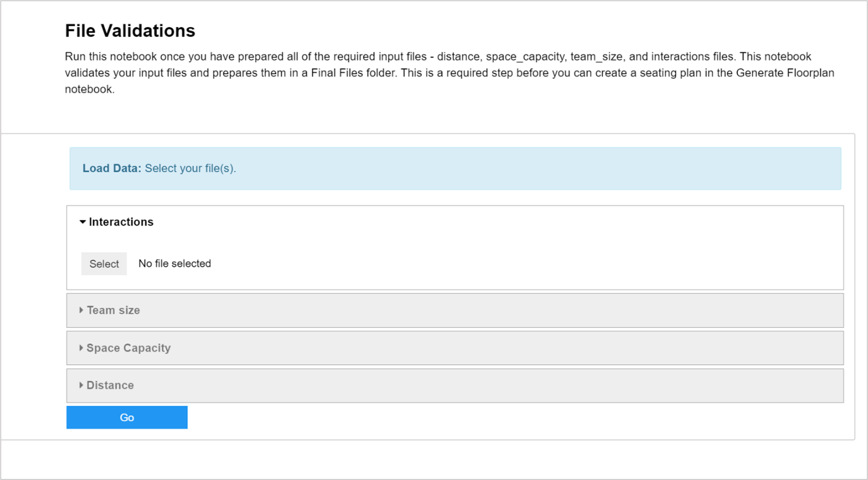Expand the Distance section
This screenshot has height=480, width=868.
(455, 386)
